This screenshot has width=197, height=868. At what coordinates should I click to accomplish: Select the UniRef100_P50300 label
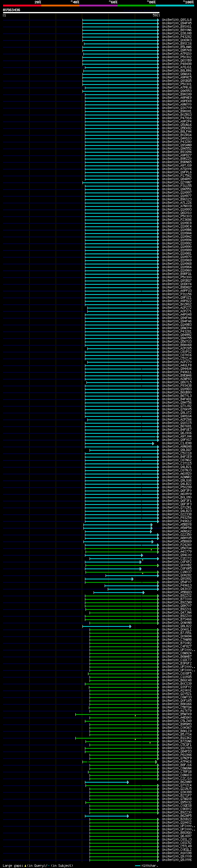pyautogui.click(x=177, y=277)
